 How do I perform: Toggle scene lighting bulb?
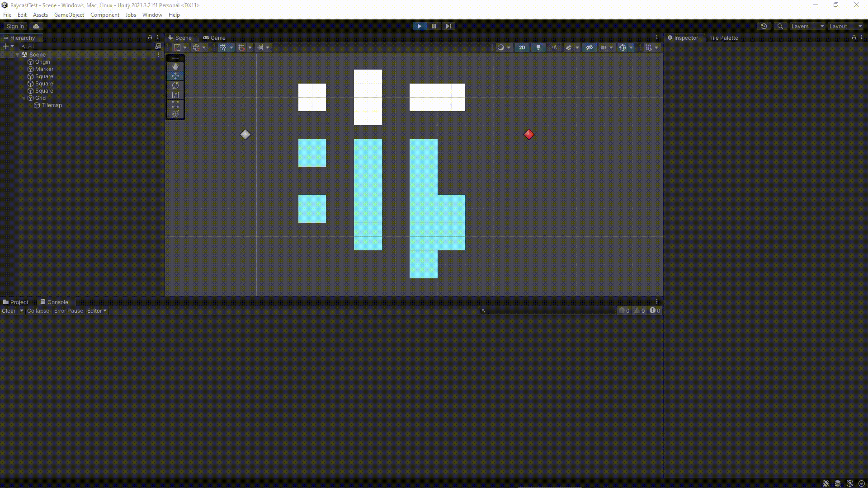538,47
